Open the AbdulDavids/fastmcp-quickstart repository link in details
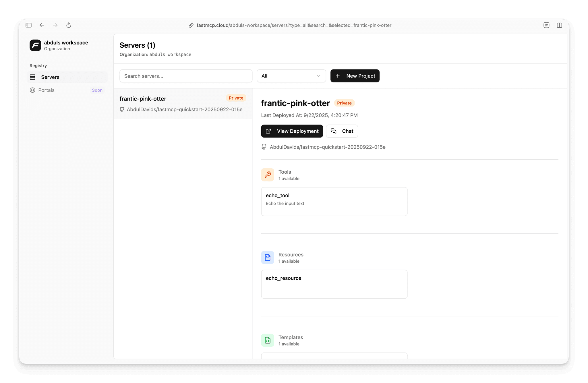Viewport: 588px width, 383px height. [328, 147]
